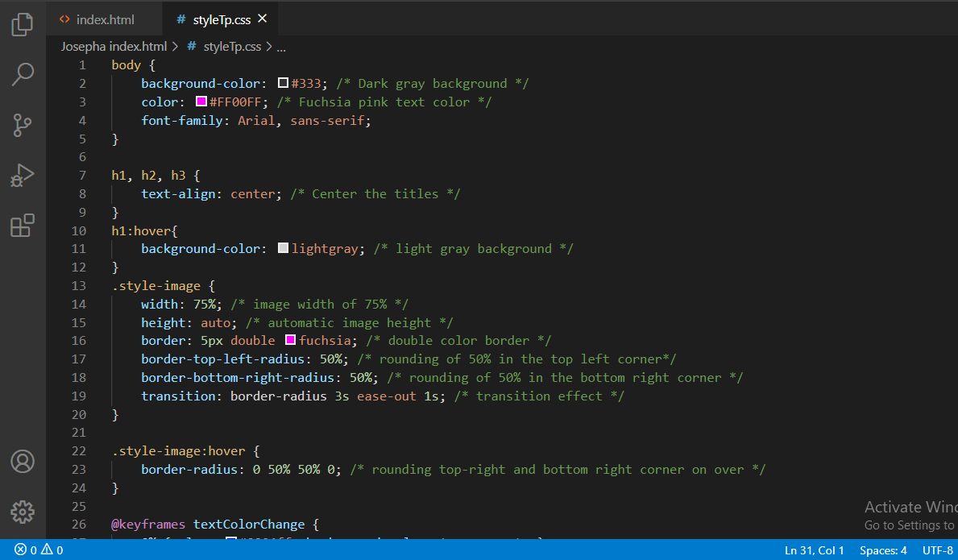Open color picker for #333 swatch
This screenshot has width=958, height=560.
283,82
